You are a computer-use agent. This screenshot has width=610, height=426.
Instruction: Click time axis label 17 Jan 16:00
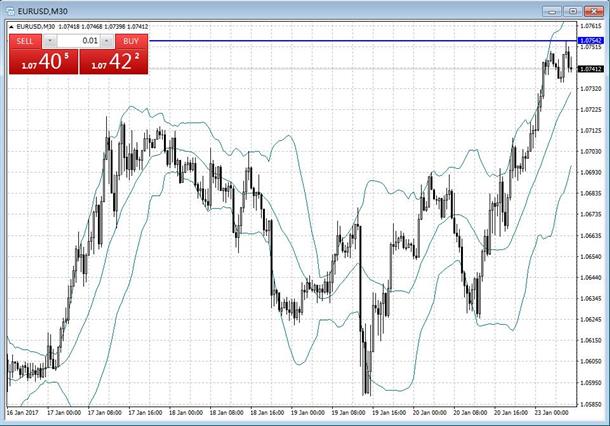click(x=145, y=412)
